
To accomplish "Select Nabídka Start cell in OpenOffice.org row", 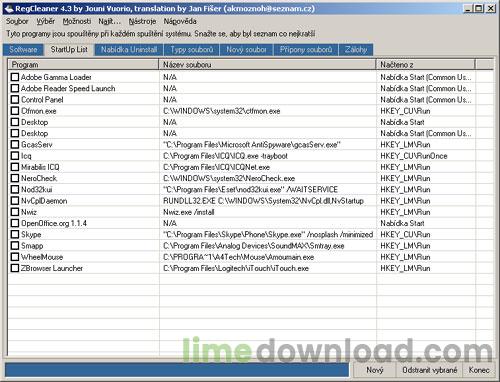I will 402,223.
